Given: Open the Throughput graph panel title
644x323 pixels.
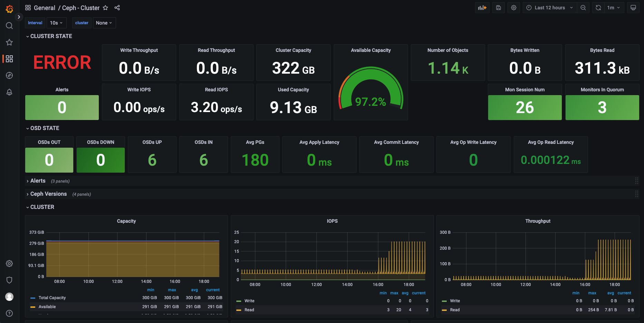Looking at the screenshot, I should pos(538,221).
